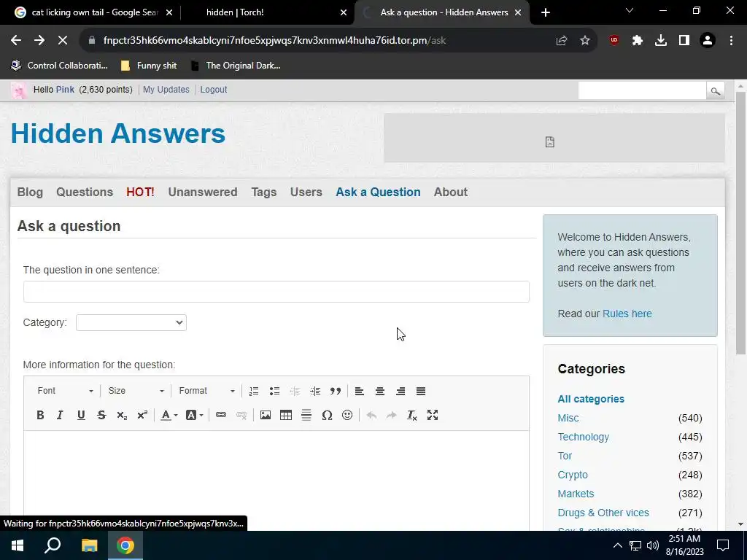Open the Pink user profile link

(65, 90)
